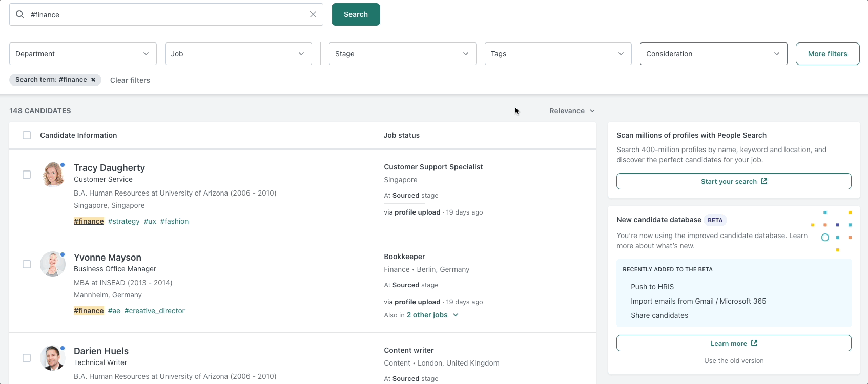Screen dimensions: 868x384
Task: Tick the select-all candidates checkbox
Action: (x=27, y=135)
